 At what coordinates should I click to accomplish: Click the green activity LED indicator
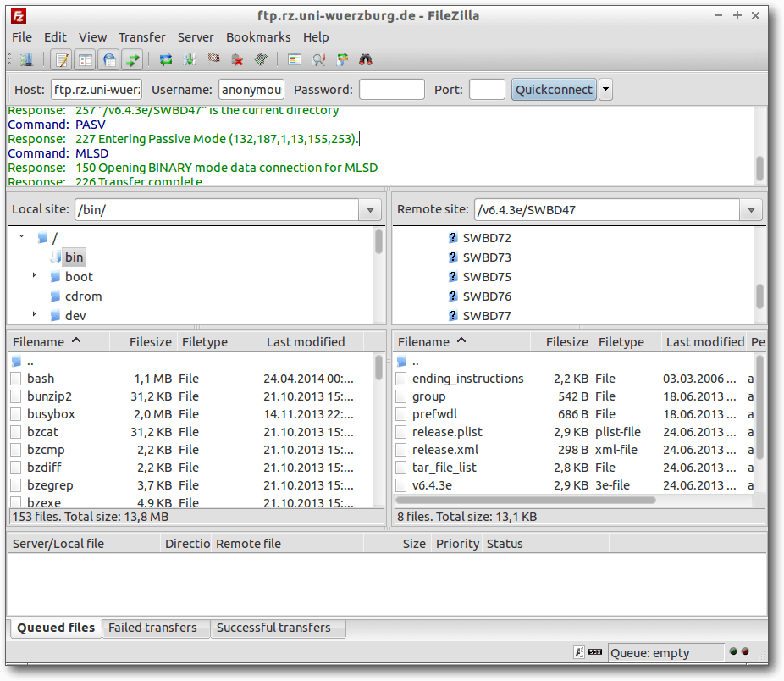(x=733, y=651)
